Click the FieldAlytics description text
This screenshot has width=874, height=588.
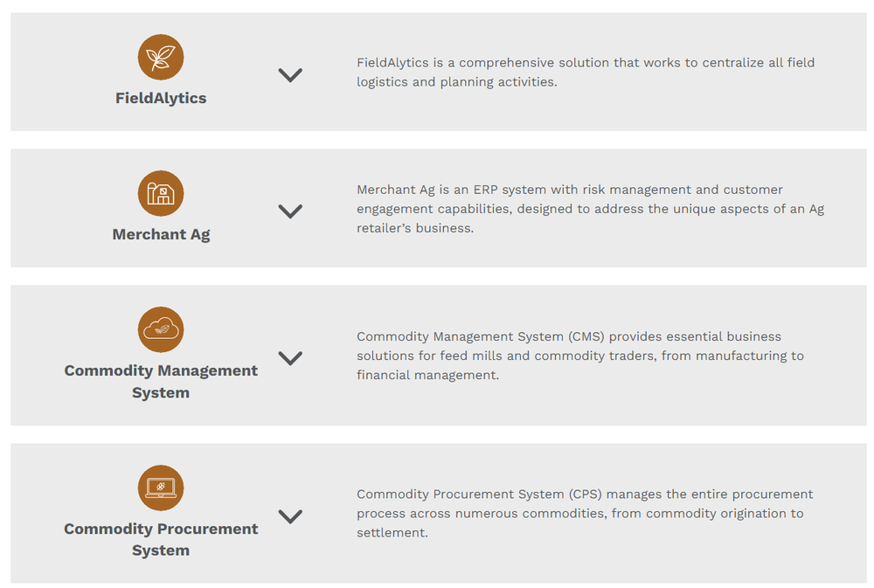click(x=585, y=73)
